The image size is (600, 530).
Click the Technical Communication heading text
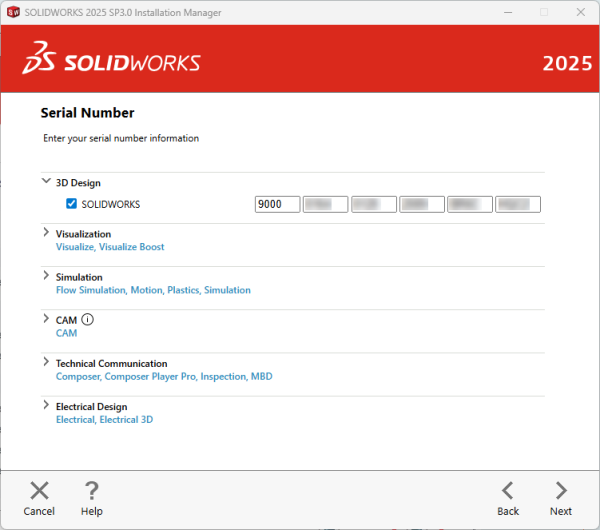[111, 363]
